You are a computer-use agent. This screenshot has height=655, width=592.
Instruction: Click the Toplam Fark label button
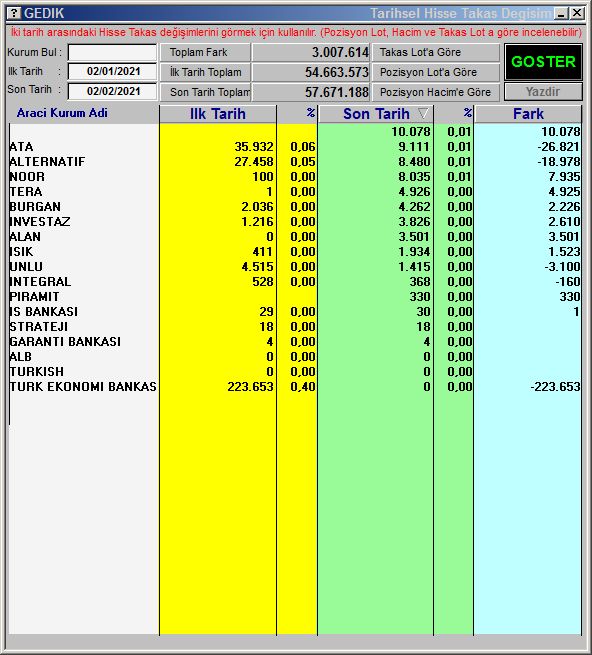(x=205, y=52)
